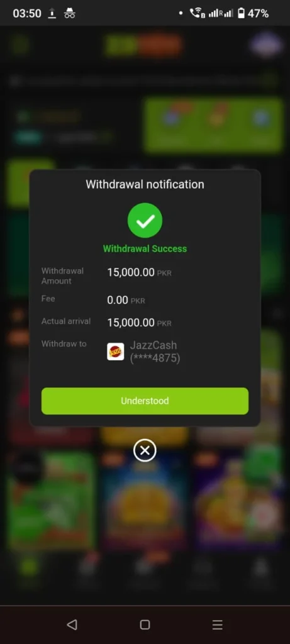Tap the upload arrow status icon
290x644 pixels.
52,14
